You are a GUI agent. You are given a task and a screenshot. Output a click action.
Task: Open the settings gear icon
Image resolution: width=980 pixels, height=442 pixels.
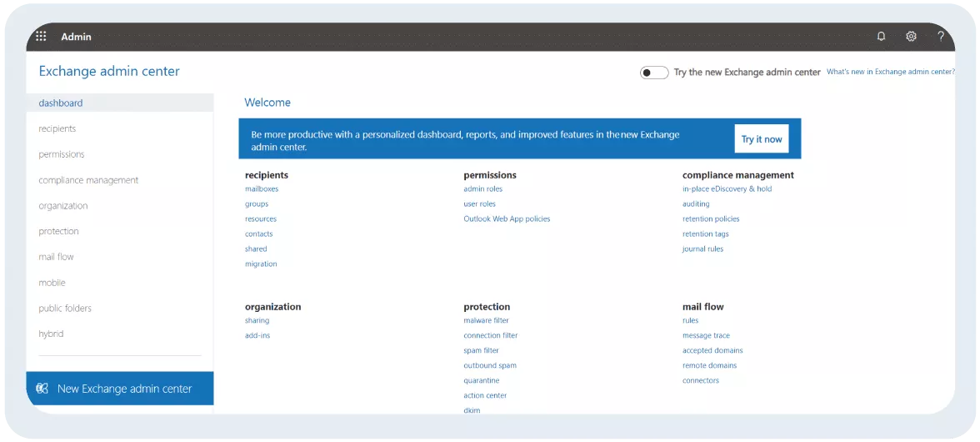pyautogui.click(x=912, y=36)
